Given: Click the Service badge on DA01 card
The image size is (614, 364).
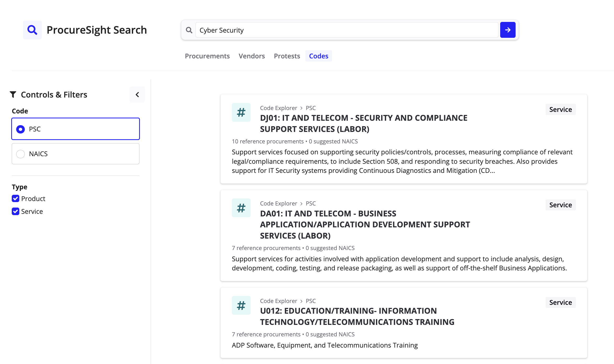Looking at the screenshot, I should tap(560, 205).
